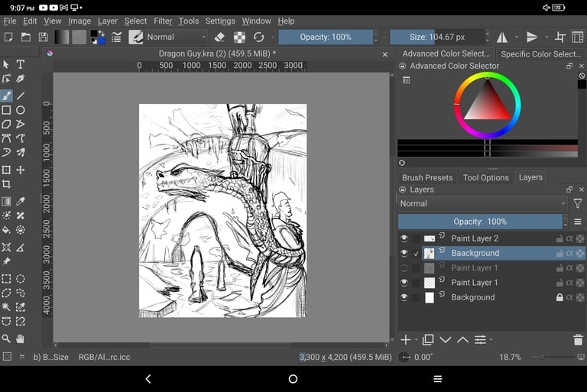Switch to the Brush Presets tab
Image resolution: width=587 pixels, height=392 pixels.
[427, 177]
